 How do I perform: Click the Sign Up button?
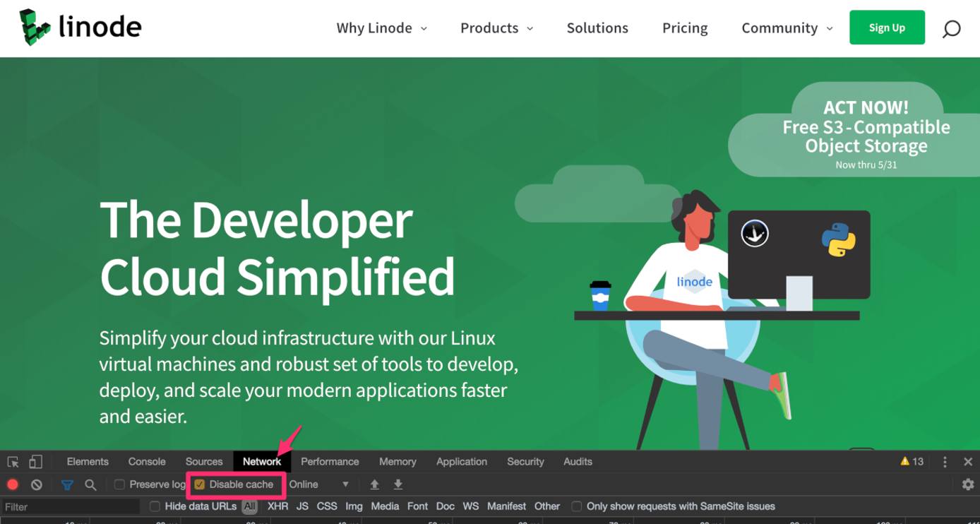887,28
